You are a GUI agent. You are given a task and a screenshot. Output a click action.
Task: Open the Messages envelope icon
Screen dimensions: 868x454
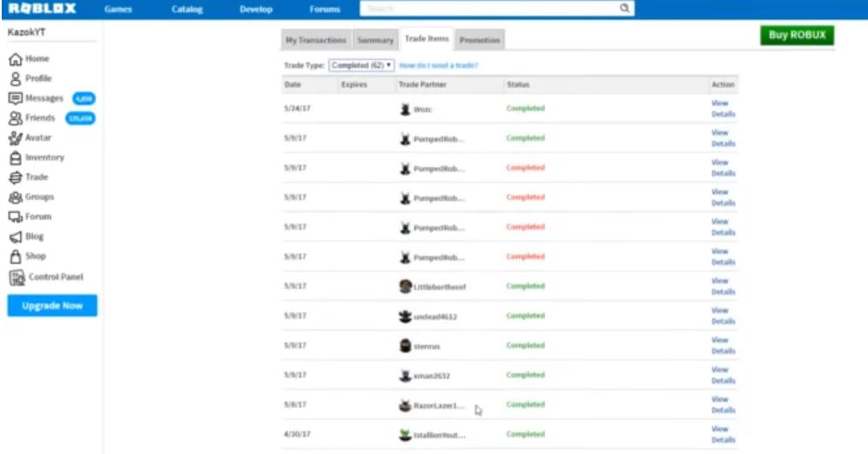click(x=16, y=98)
